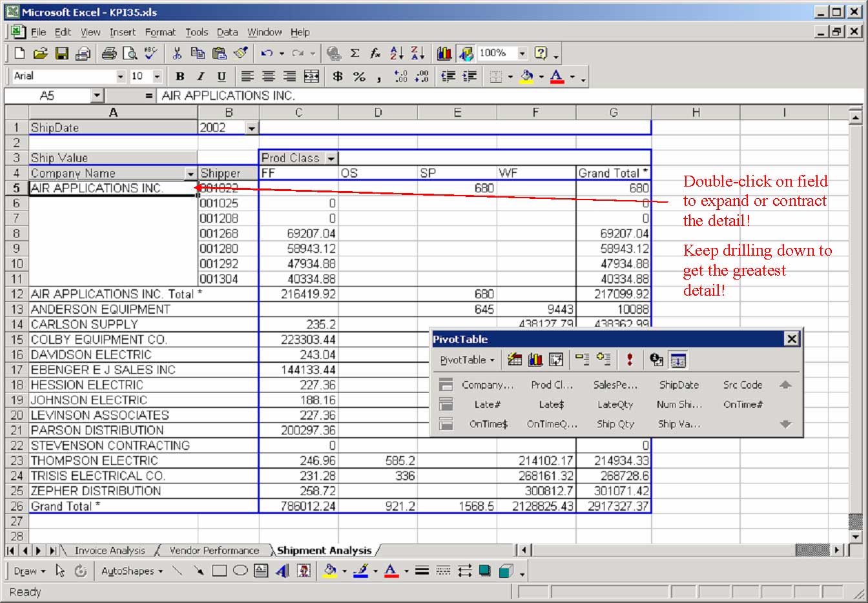
Task: Hide detail in PivotTable toolbar
Action: tap(582, 360)
